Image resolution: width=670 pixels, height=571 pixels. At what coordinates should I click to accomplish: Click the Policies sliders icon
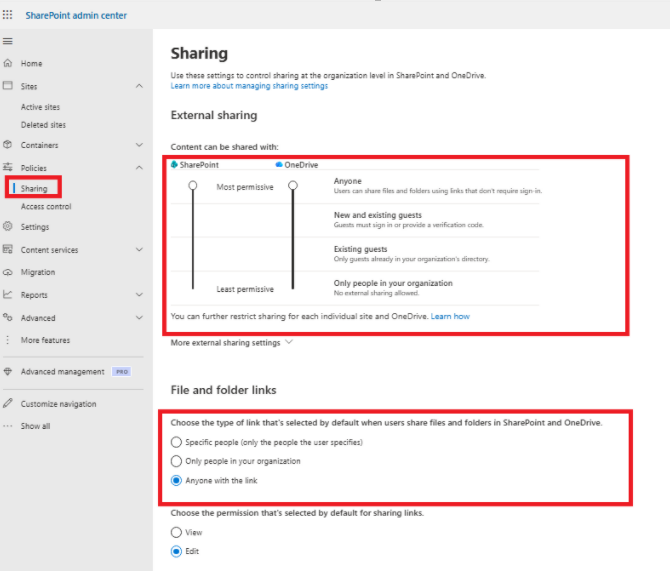pos(8,167)
